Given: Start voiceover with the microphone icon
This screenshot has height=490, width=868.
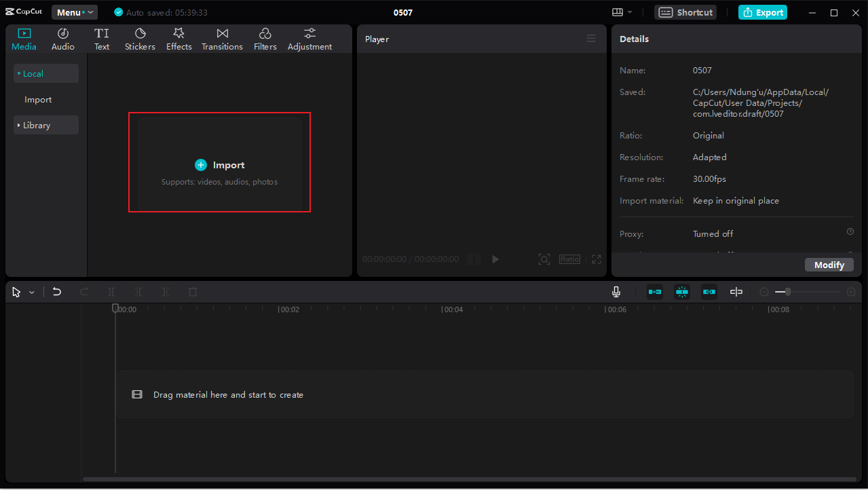Looking at the screenshot, I should click(616, 292).
